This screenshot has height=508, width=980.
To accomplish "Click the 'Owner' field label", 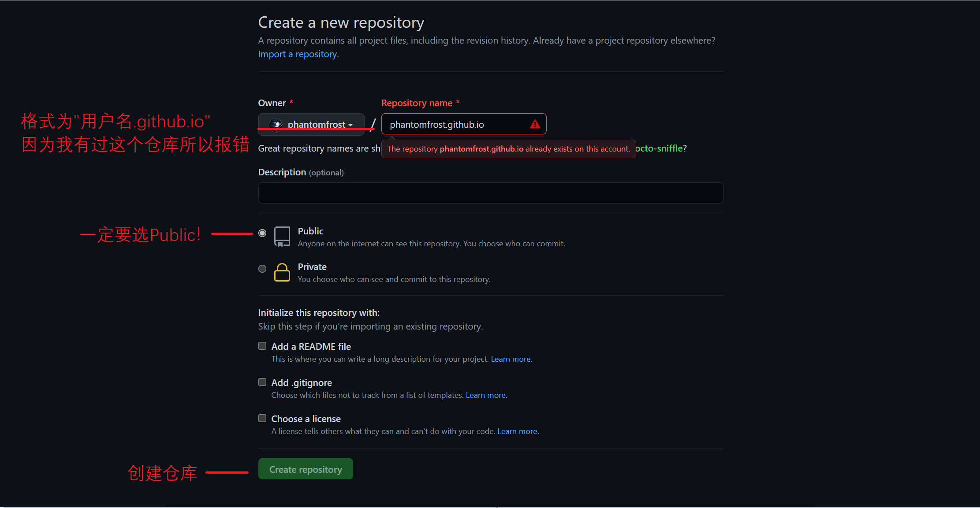I will tap(272, 103).
